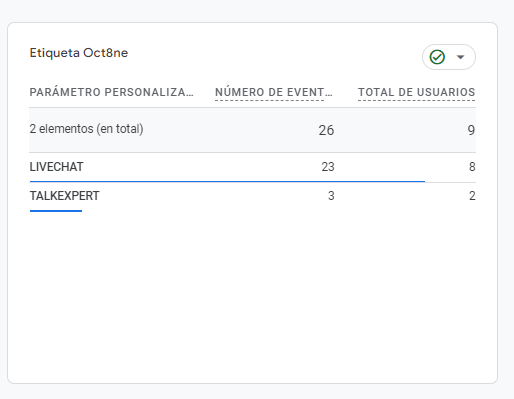Click the 2 elementos (en total) summary row
The height and width of the screenshot is (399, 514).
(x=252, y=130)
